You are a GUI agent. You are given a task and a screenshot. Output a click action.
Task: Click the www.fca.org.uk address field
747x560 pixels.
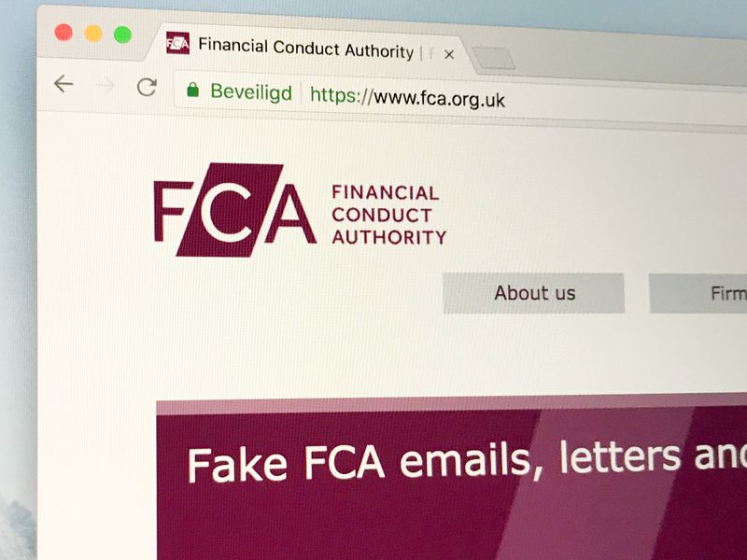pyautogui.click(x=458, y=98)
